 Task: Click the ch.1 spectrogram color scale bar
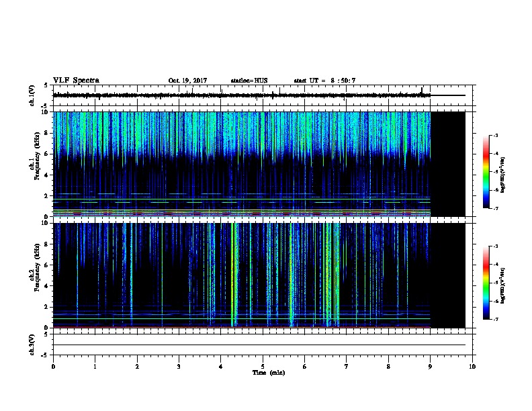[486, 172]
